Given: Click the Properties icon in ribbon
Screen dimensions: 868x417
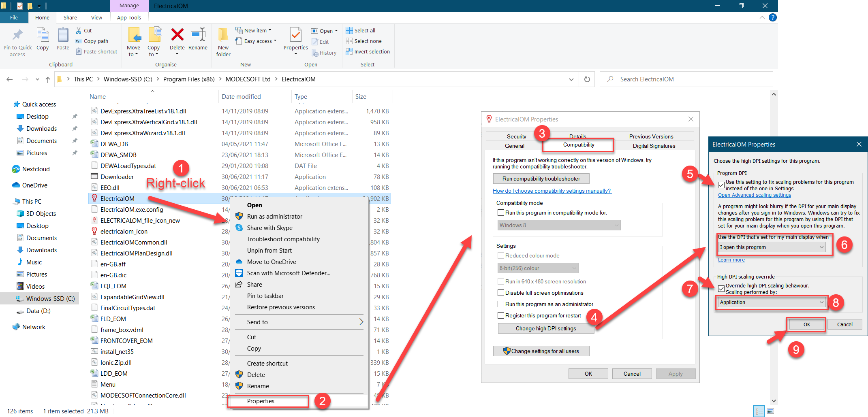Looking at the screenshot, I should (296, 35).
